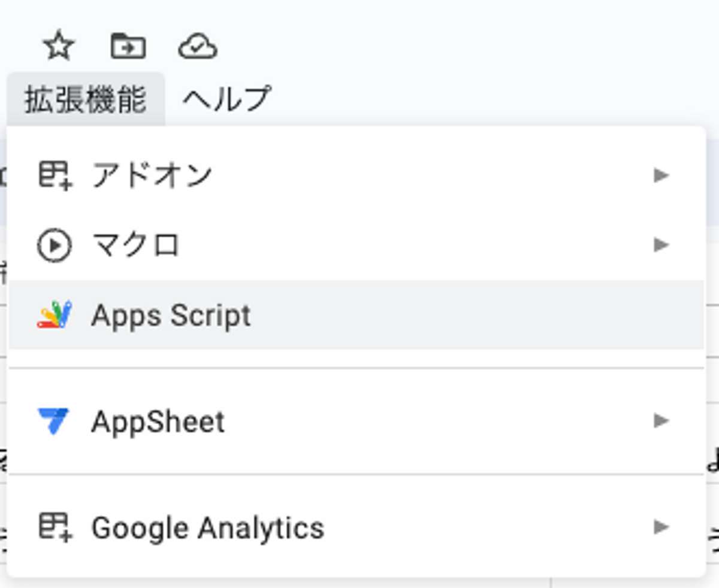Image resolution: width=719 pixels, height=588 pixels.
Task: Click the blue AppSheet logo
Action: pyautogui.click(x=53, y=421)
